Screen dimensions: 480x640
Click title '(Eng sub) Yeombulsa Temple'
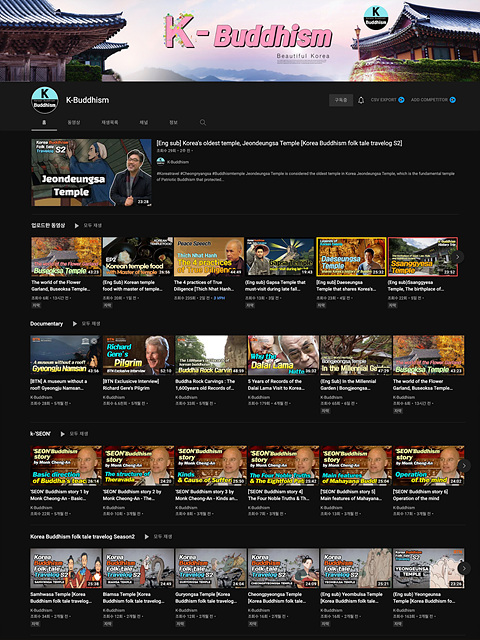click(352, 598)
